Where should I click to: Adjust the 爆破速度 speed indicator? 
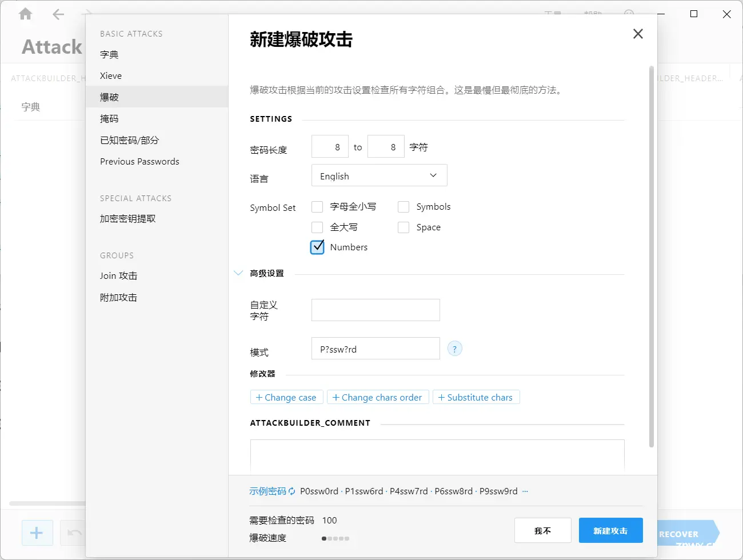click(335, 538)
